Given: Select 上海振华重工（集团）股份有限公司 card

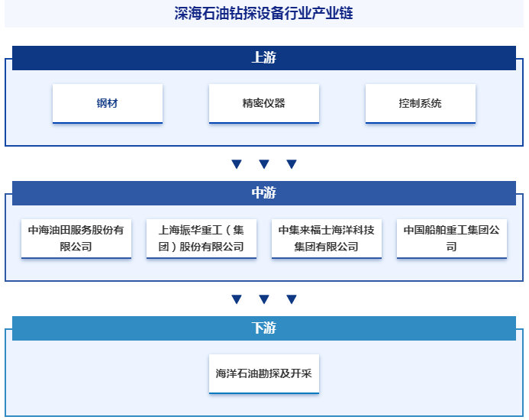Looking at the screenshot, I should pos(202,239).
